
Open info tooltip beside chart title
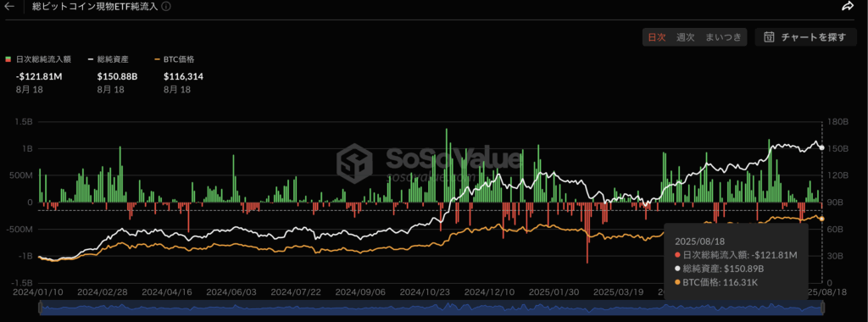pos(167,7)
